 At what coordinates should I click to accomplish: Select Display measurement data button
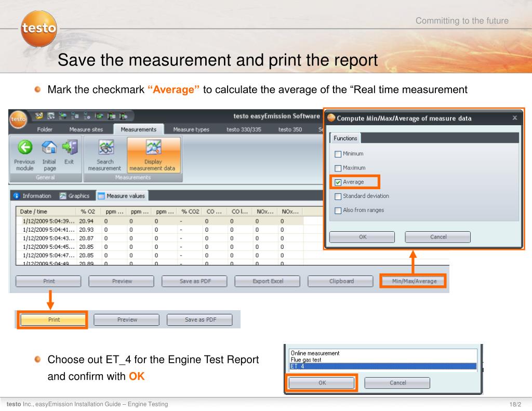click(x=153, y=155)
